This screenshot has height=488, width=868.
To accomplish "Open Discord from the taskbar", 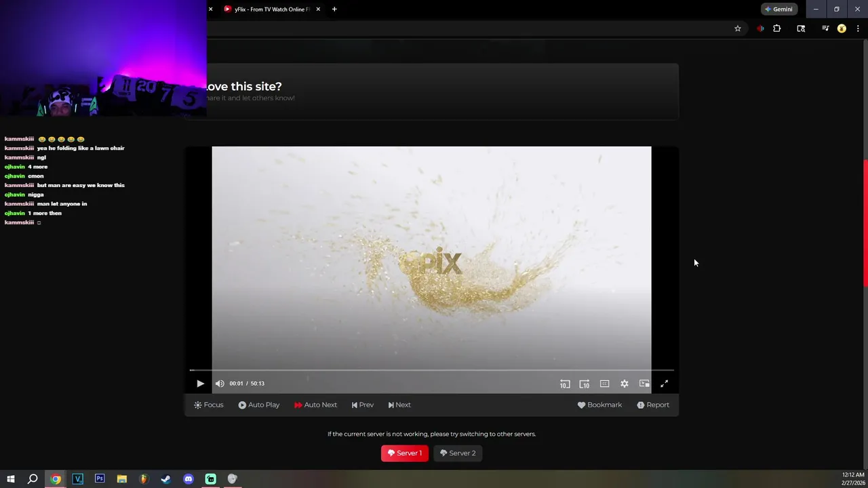I will tap(188, 479).
